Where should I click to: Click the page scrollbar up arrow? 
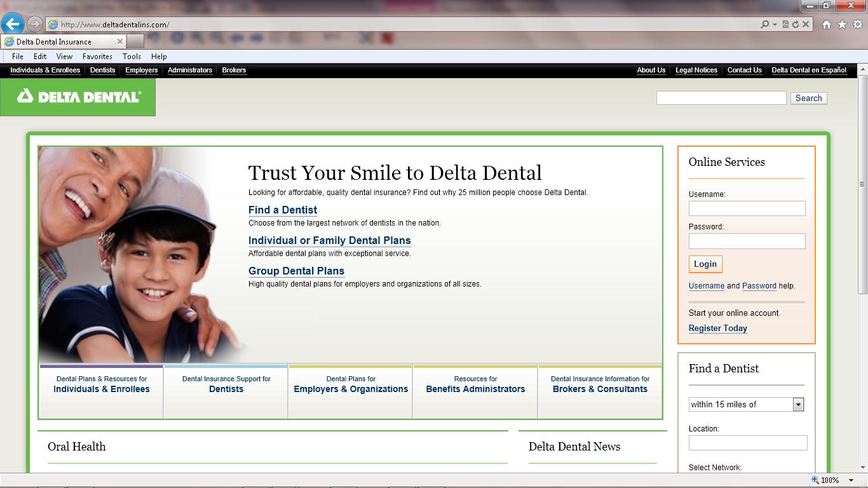862,69
